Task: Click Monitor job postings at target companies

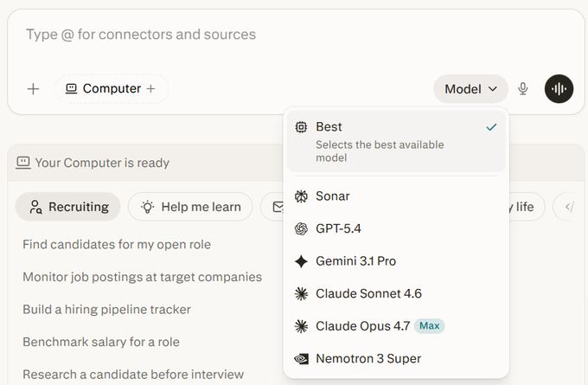Action: [142, 278]
